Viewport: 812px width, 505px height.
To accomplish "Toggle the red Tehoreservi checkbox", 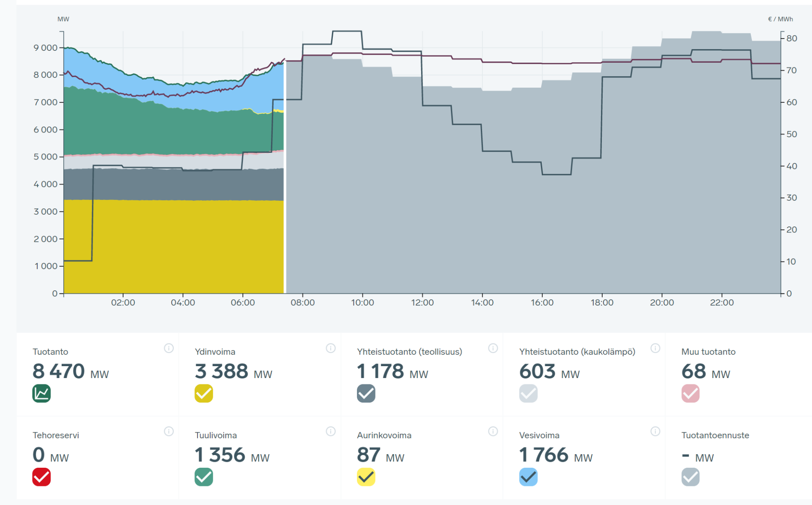I will (41, 477).
